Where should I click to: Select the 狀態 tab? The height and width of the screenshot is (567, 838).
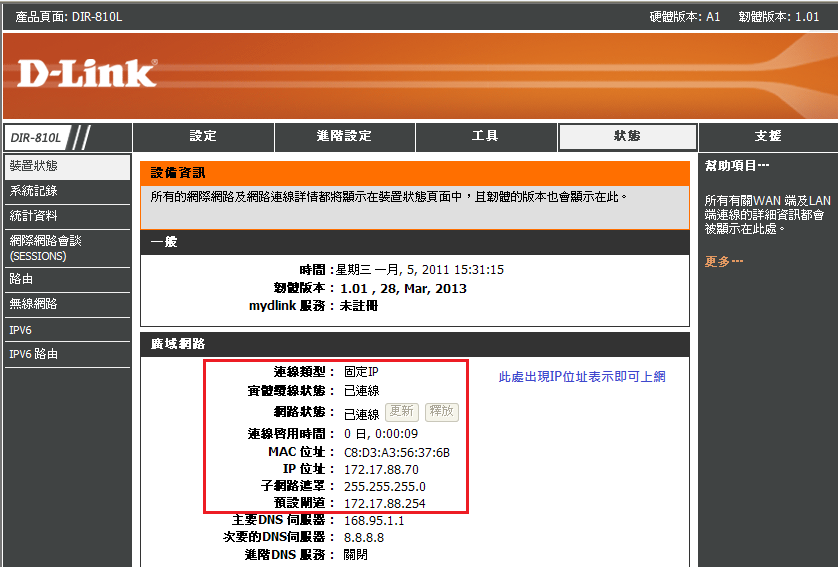[627, 137]
